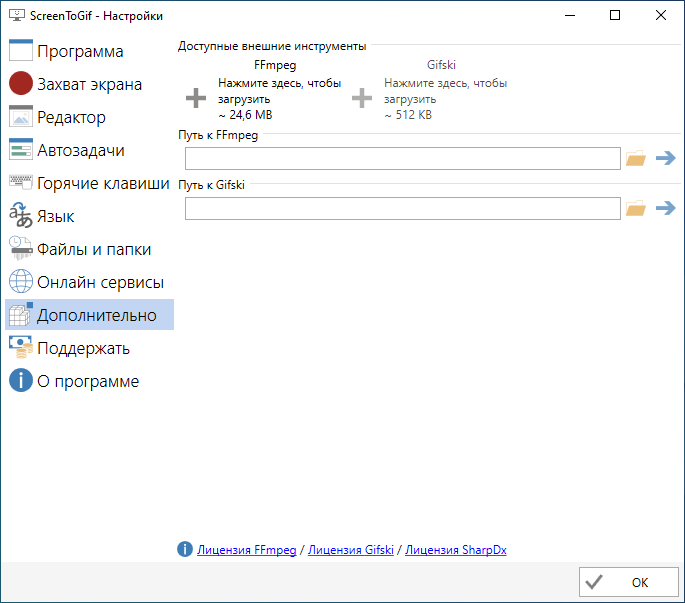Click the FFmpeg download plus icon
Image resolution: width=685 pixels, height=603 pixels.
pos(196,98)
